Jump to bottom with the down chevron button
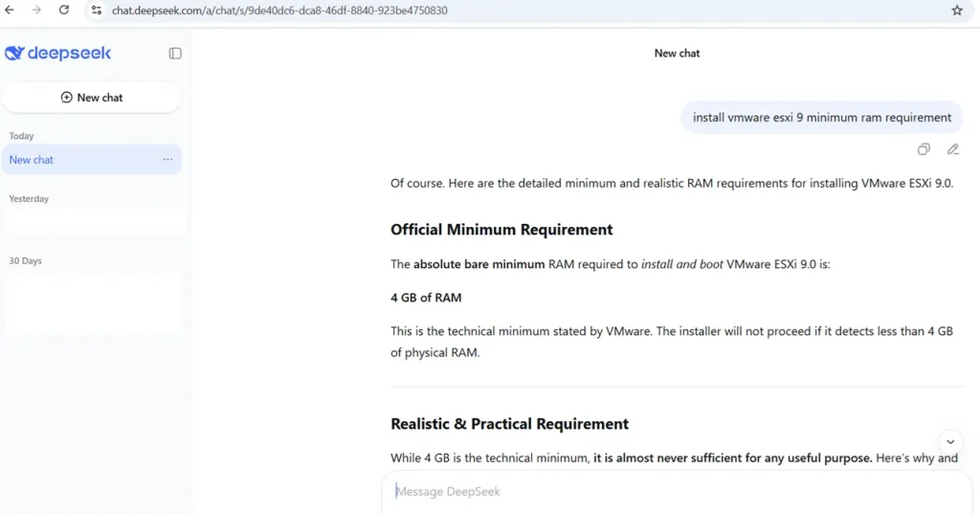This screenshot has width=980, height=514. click(950, 441)
